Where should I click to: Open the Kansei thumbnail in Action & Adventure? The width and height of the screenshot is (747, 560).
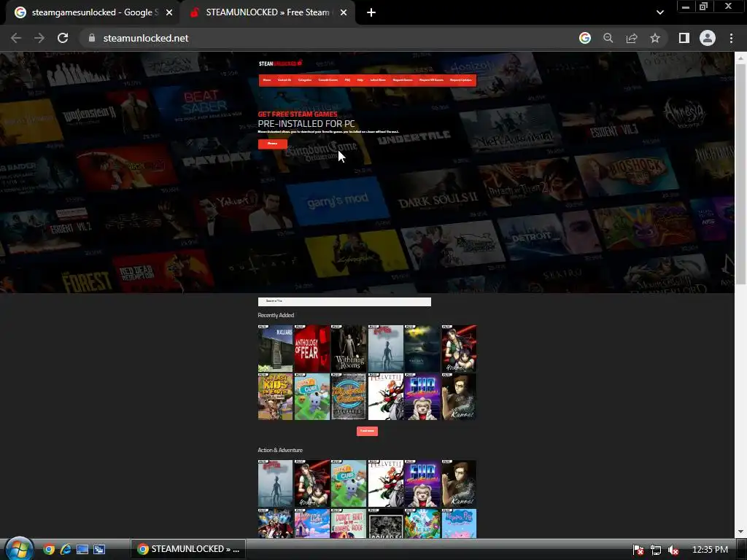click(459, 483)
